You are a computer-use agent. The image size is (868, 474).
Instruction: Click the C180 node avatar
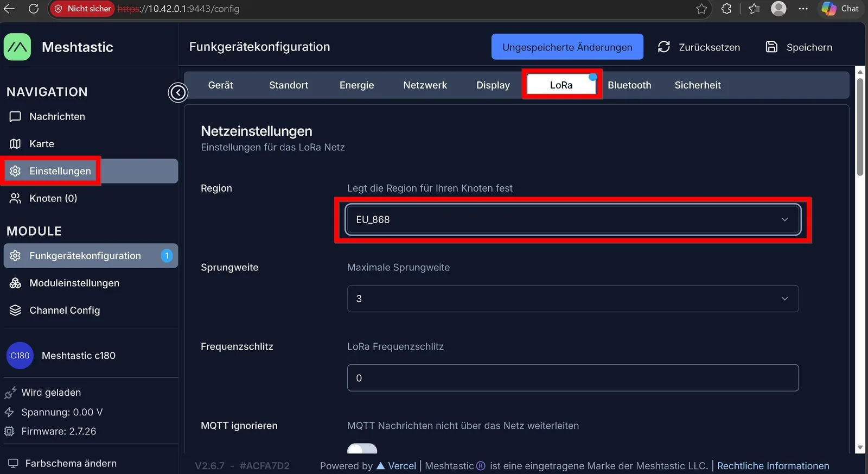[20, 356]
